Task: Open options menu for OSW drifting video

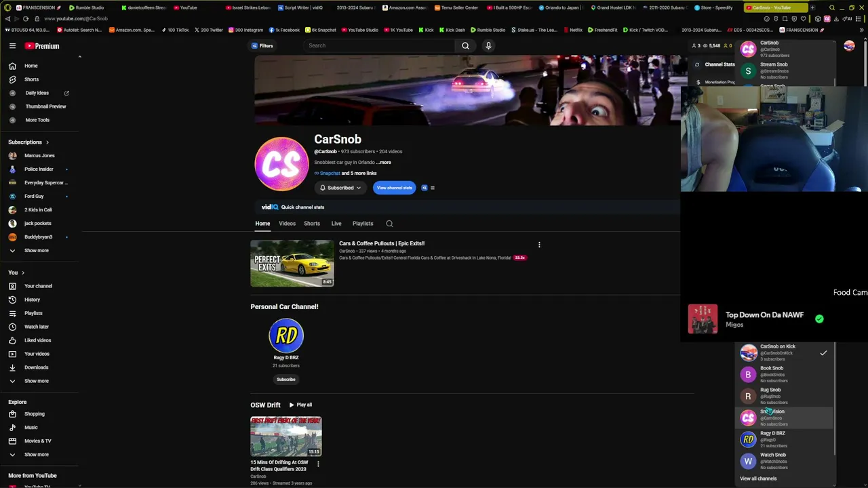Action: click(318, 464)
